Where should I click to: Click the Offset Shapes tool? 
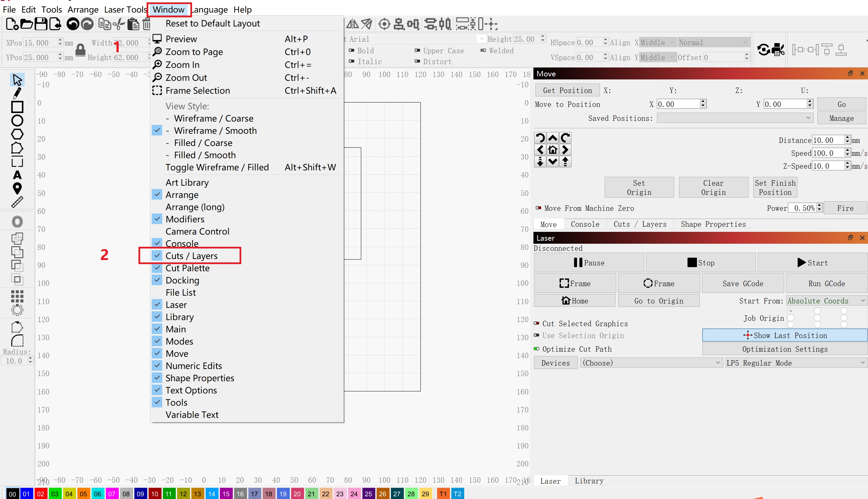coord(17,222)
